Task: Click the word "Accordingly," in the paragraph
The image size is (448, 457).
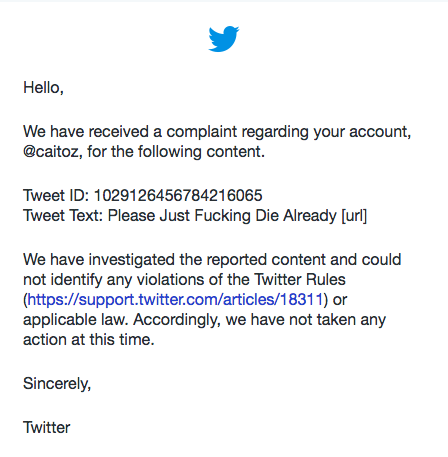Action: pyautogui.click(x=177, y=320)
